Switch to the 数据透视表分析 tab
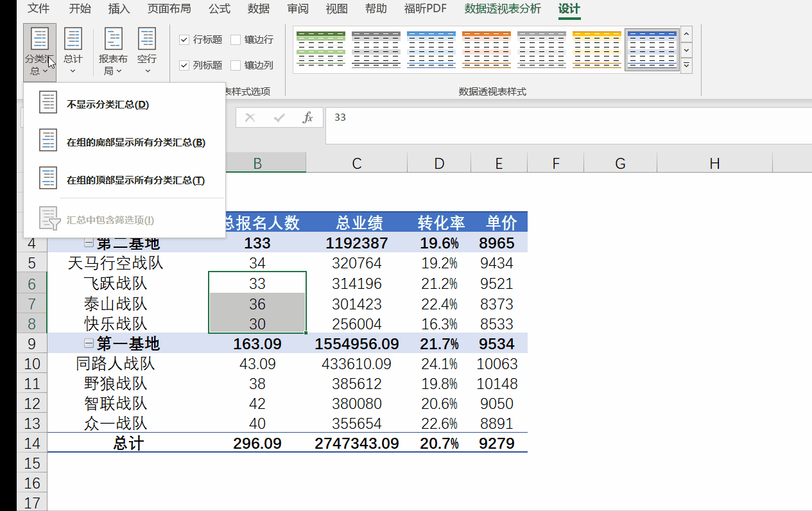The height and width of the screenshot is (511, 812). click(x=503, y=9)
